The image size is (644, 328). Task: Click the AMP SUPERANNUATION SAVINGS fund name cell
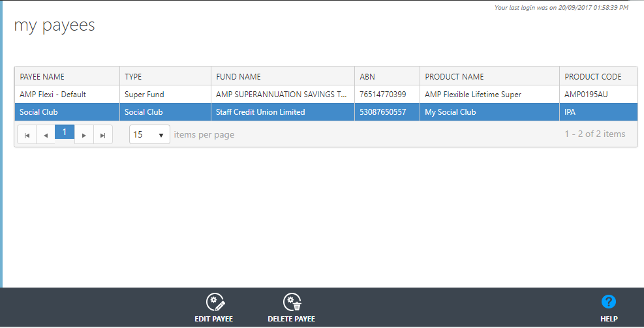point(283,95)
